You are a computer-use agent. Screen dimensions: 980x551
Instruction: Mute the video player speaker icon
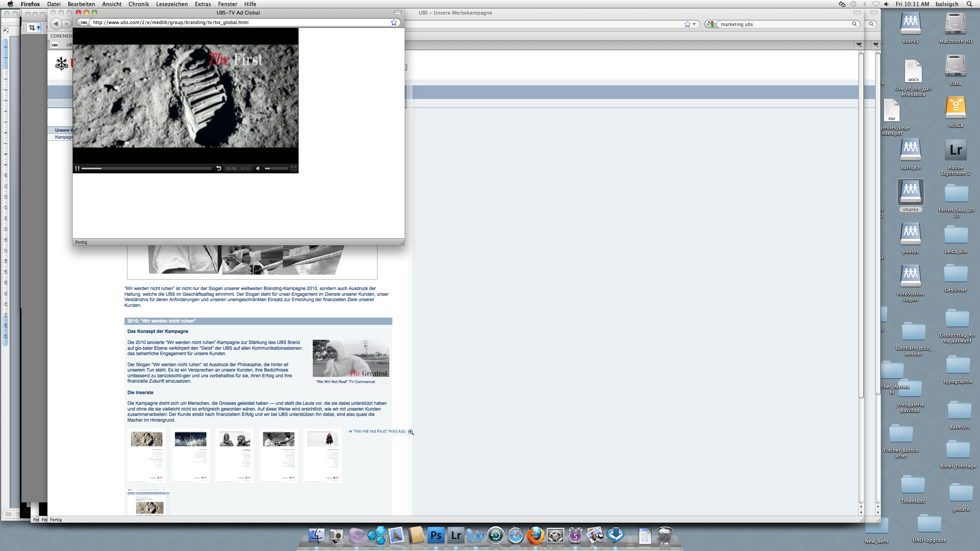(258, 168)
